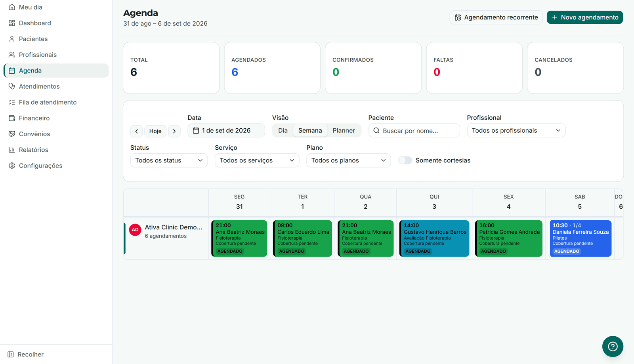Screen dimensions: 634x364
Task: Collapse sidebar with Recolher icon
Action: click(x=11, y=354)
